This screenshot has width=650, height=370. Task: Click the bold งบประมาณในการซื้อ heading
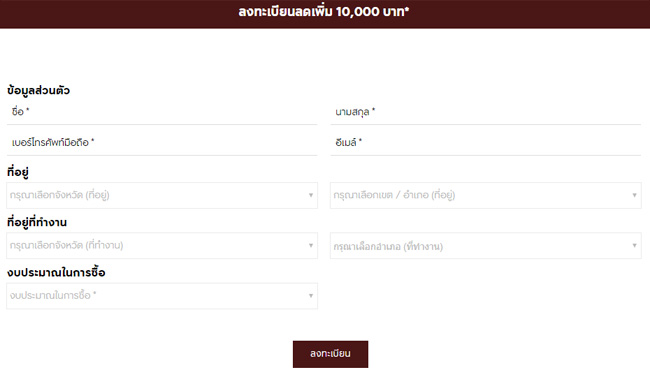pyautogui.click(x=56, y=273)
